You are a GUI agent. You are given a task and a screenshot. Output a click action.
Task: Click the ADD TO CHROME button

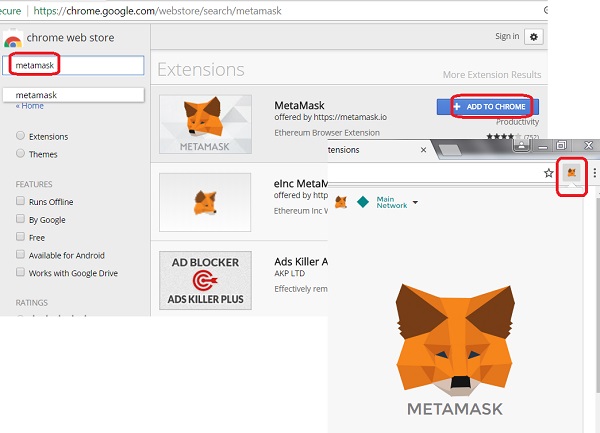pos(488,107)
